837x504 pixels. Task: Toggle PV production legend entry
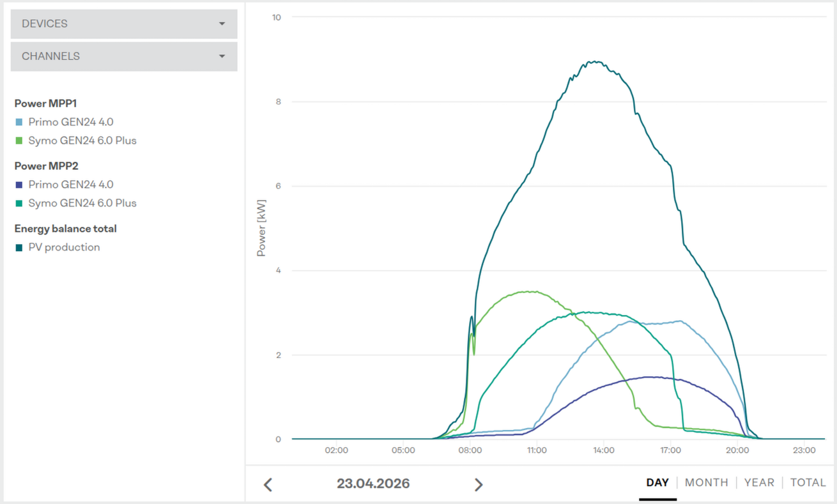click(x=64, y=247)
